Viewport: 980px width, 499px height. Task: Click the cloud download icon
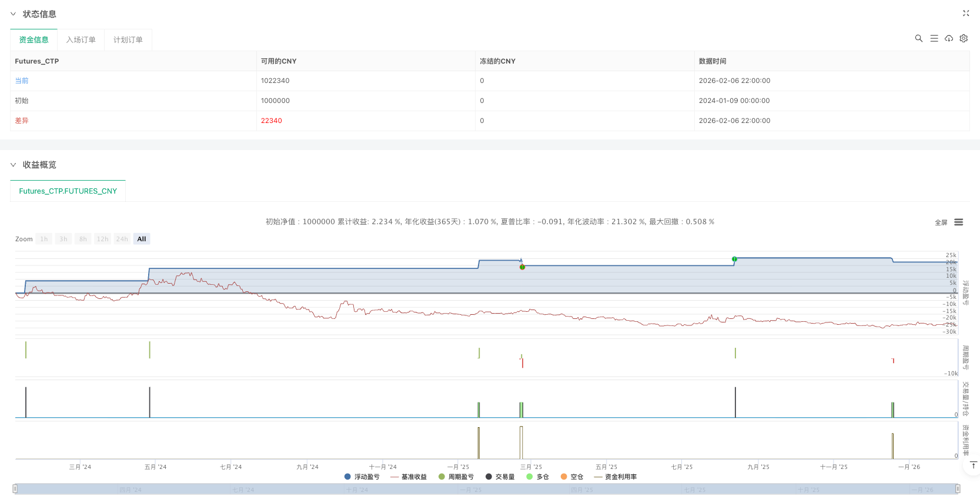[949, 38]
